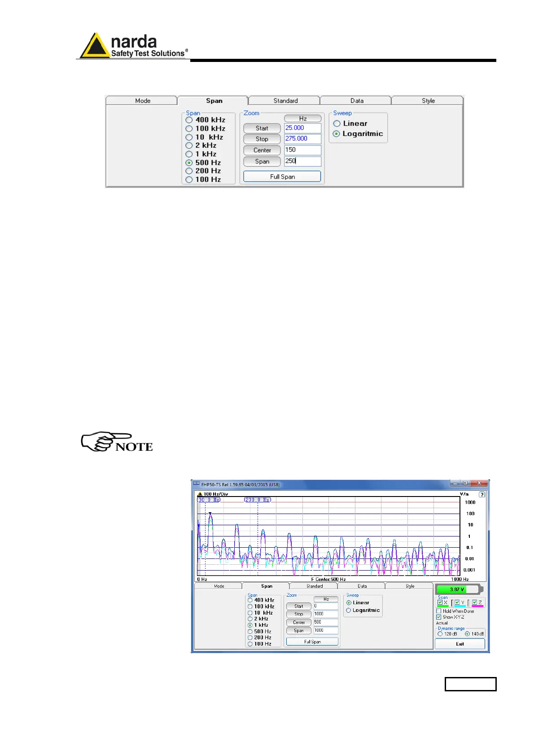Viewport: 534px width, 756px height.
Task: Toggle the X scan checkbox
Action: [x=440, y=602]
